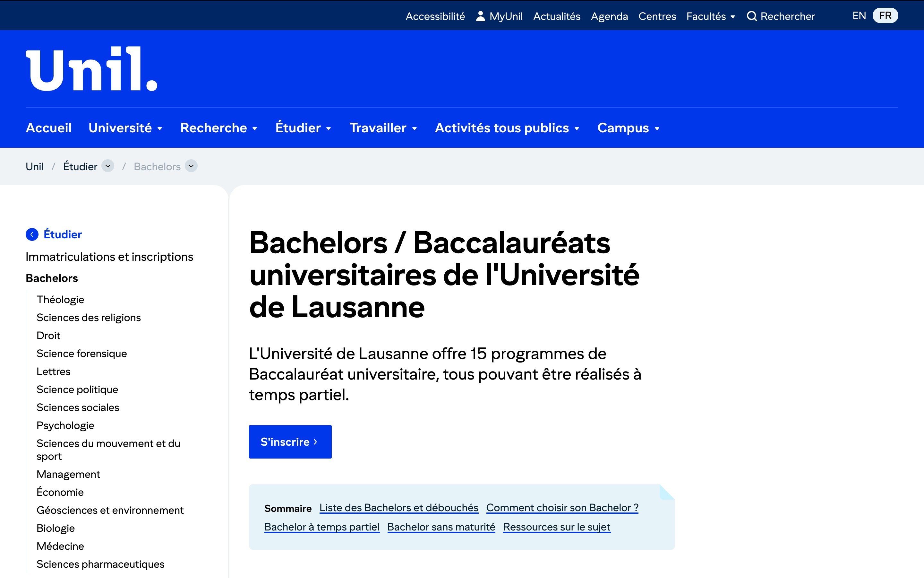Image resolution: width=924 pixels, height=578 pixels.
Task: Click Bachelors text in the breadcrumb
Action: coord(157,166)
